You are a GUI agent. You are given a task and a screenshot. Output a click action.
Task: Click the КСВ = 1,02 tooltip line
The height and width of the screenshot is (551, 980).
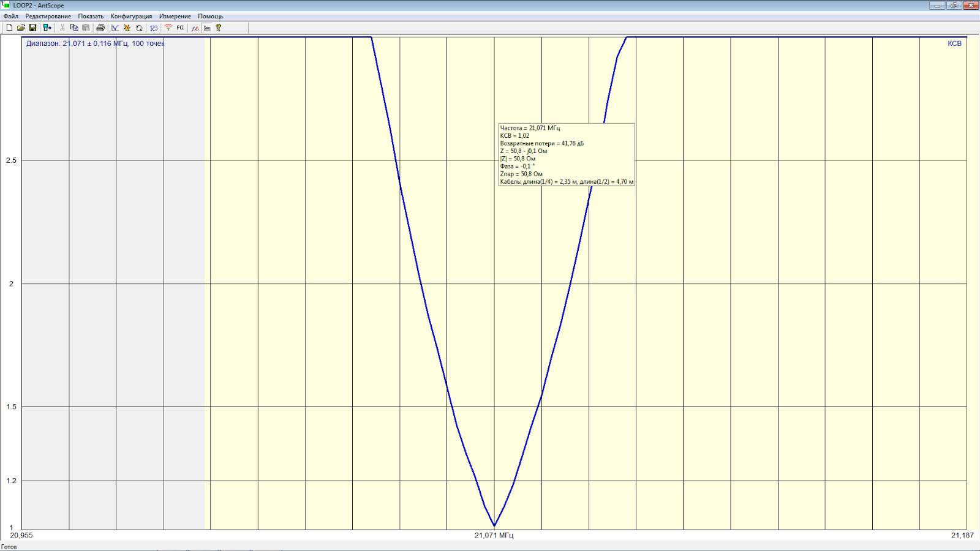514,136
